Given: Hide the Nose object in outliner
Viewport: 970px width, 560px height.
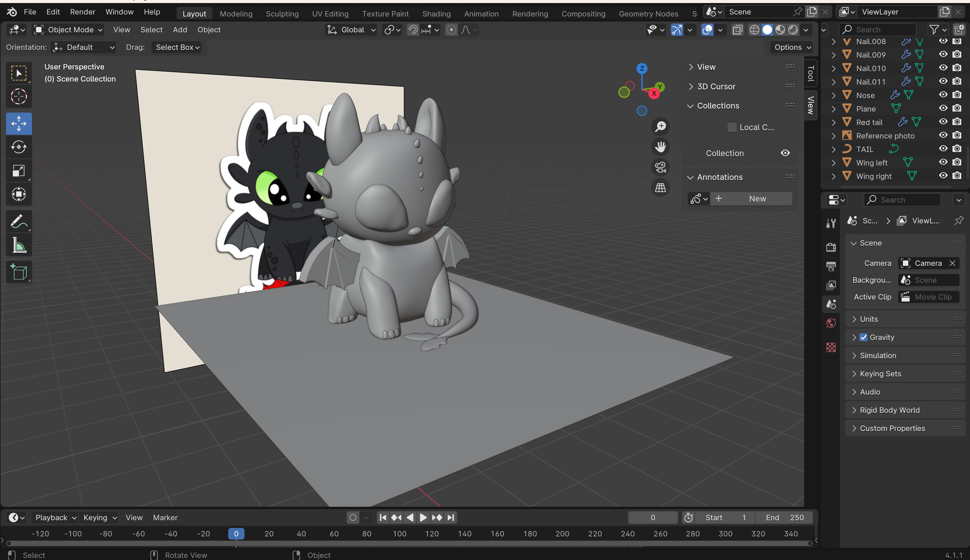Looking at the screenshot, I should (943, 95).
